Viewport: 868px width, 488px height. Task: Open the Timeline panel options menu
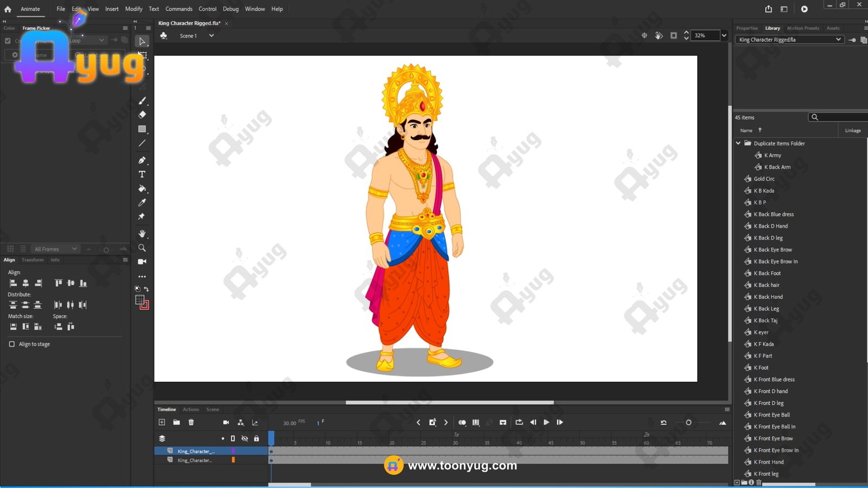click(727, 409)
